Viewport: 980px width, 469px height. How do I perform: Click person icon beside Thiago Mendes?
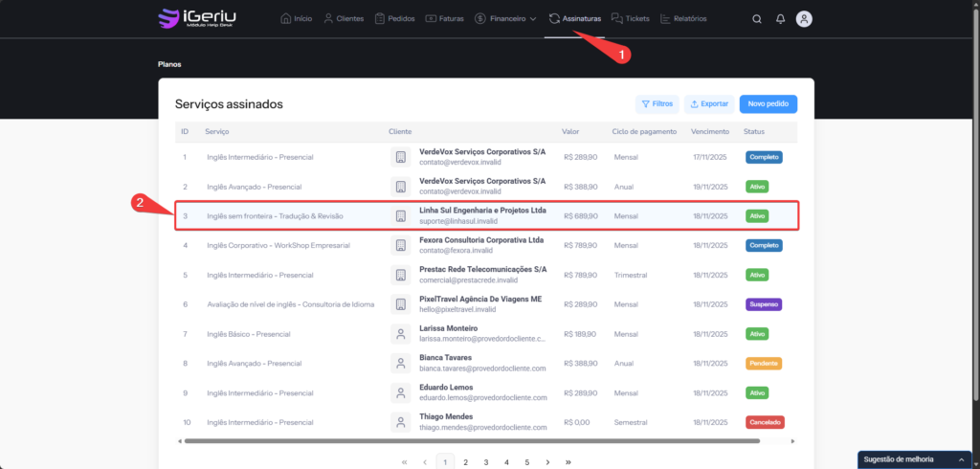point(400,422)
